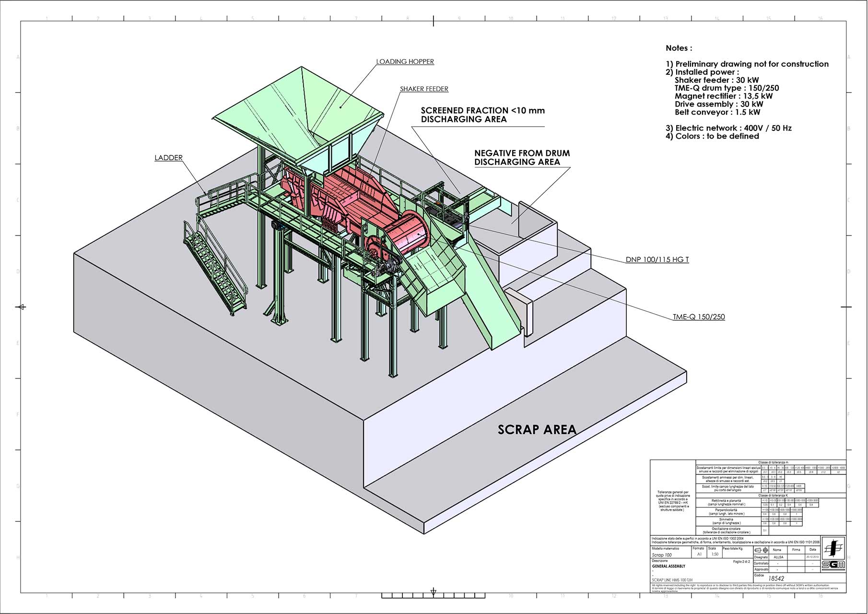Image resolution: width=868 pixels, height=614 pixels.
Task: Click 'SCRAP LINE HMS 100 T/H' text
Action: [672, 580]
